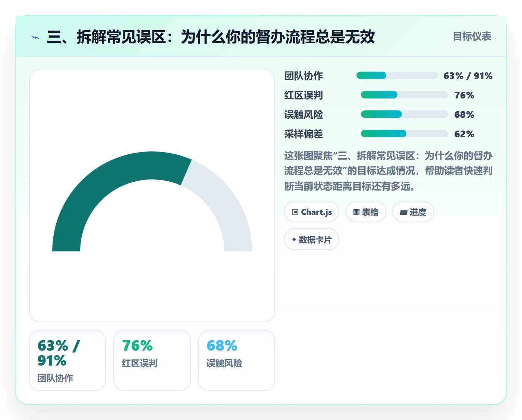Click the 红区误判 row label in list

coord(304,95)
